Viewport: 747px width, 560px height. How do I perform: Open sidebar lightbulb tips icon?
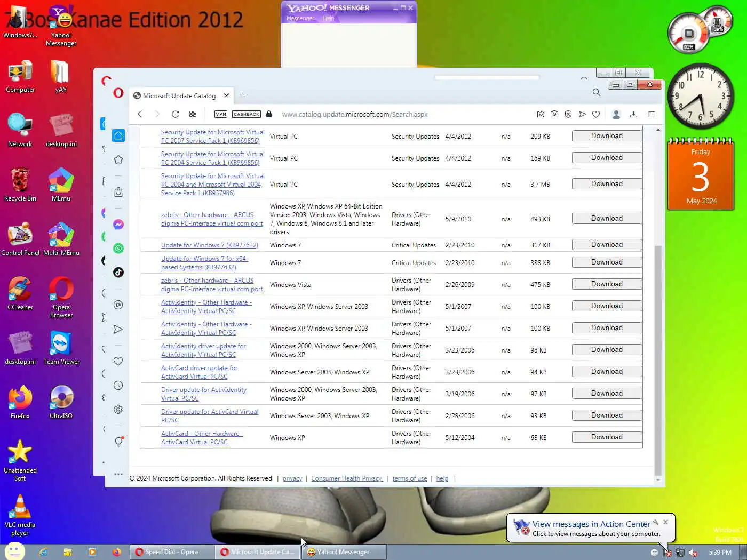click(118, 442)
